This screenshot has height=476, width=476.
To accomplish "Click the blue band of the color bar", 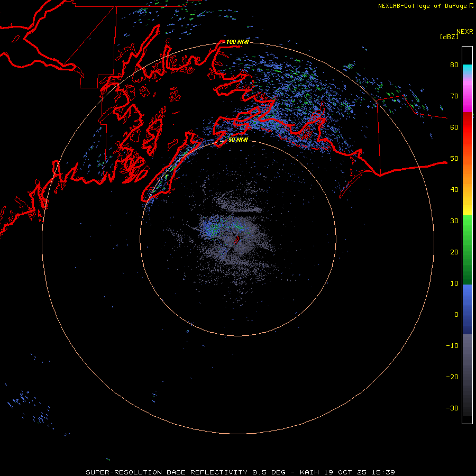I will click(x=467, y=309).
